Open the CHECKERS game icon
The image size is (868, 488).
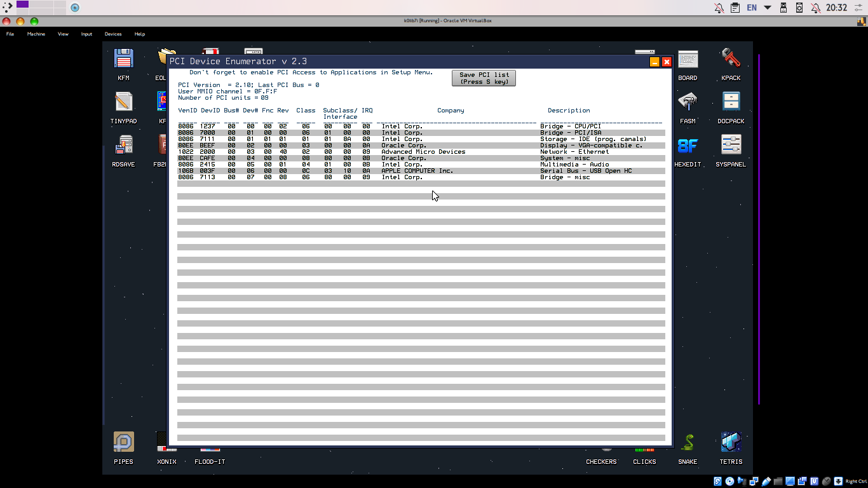coord(601,456)
